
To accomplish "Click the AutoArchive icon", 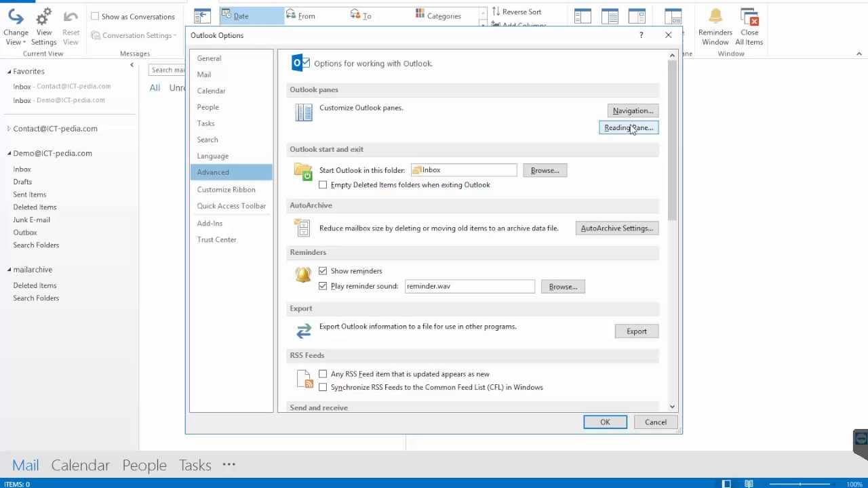I will coord(303,228).
